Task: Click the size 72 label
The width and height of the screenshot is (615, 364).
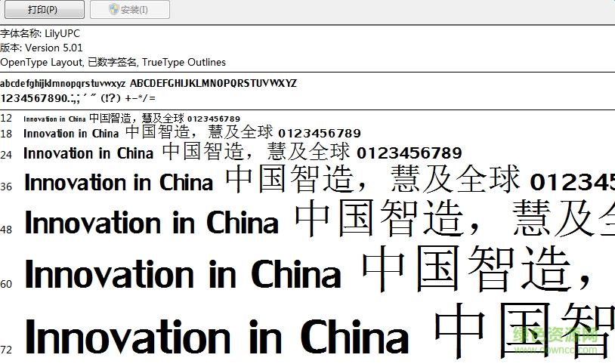Action: click(x=6, y=350)
